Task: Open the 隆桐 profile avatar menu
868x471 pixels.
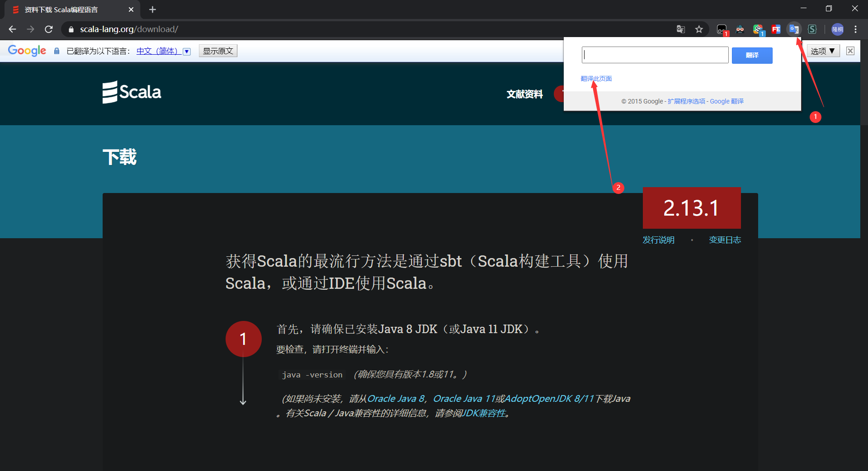Action: (x=838, y=29)
